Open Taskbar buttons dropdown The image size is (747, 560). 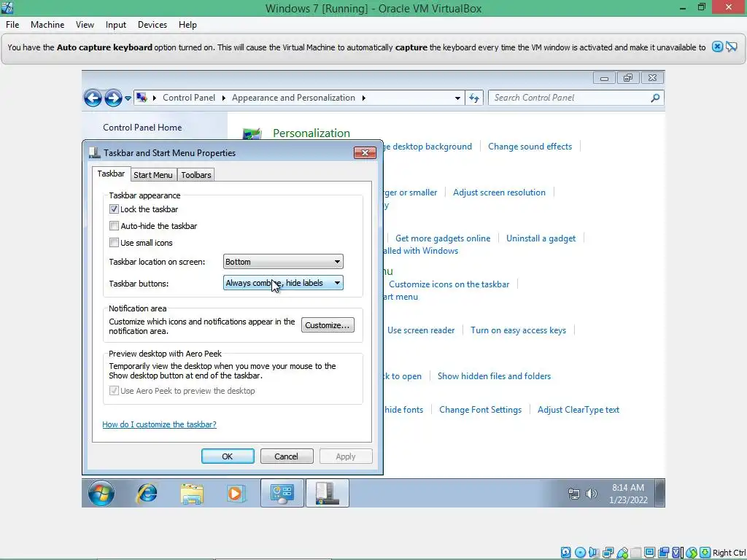pyautogui.click(x=283, y=283)
